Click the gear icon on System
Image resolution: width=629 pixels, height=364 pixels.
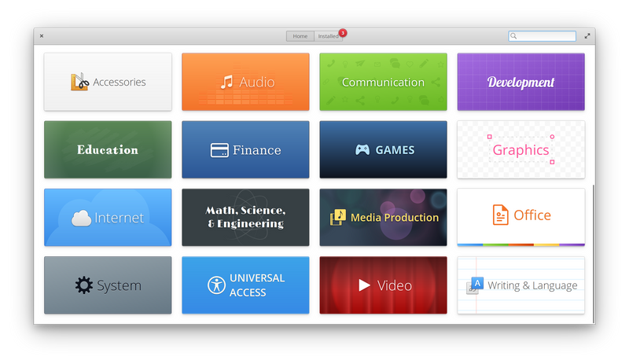84,285
